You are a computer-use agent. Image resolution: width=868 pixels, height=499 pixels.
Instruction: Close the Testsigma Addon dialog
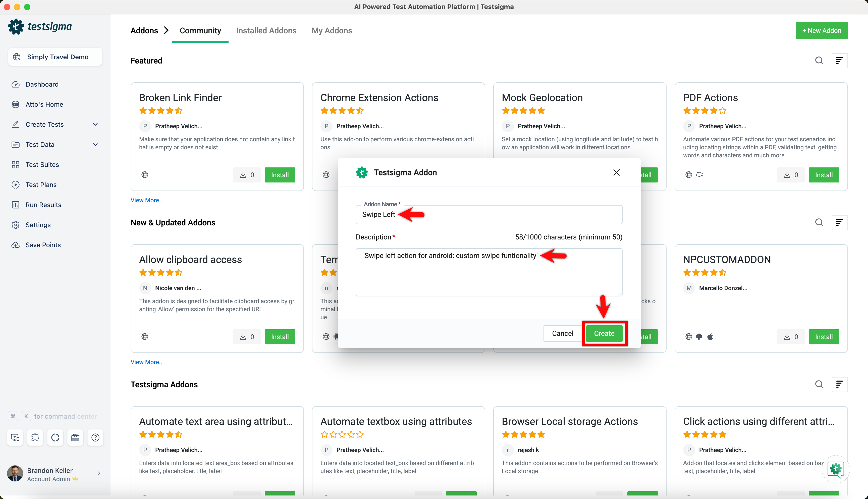pyautogui.click(x=616, y=172)
